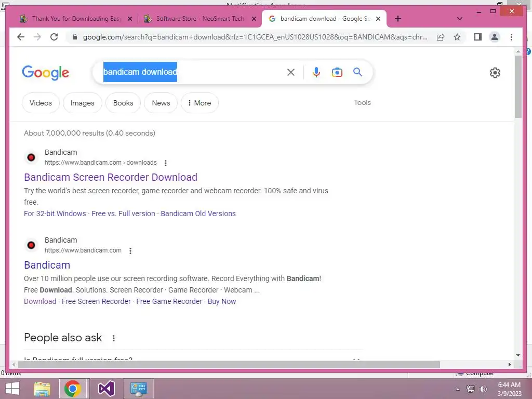Go back using Chrome's back arrow

[x=21, y=37]
